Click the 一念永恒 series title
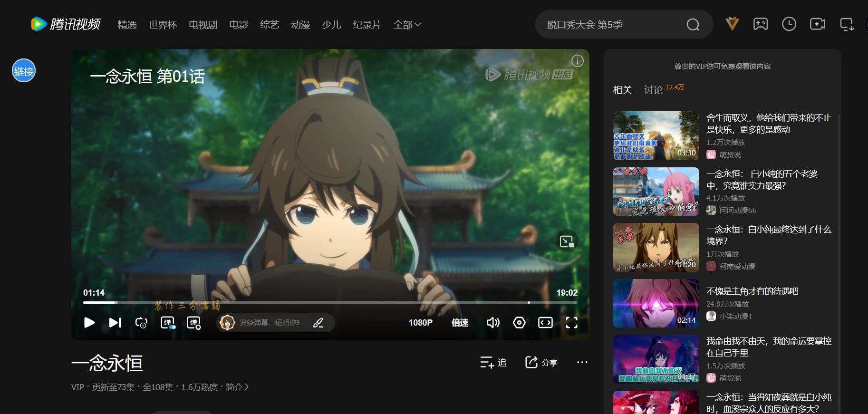The height and width of the screenshot is (414, 868). tap(107, 363)
